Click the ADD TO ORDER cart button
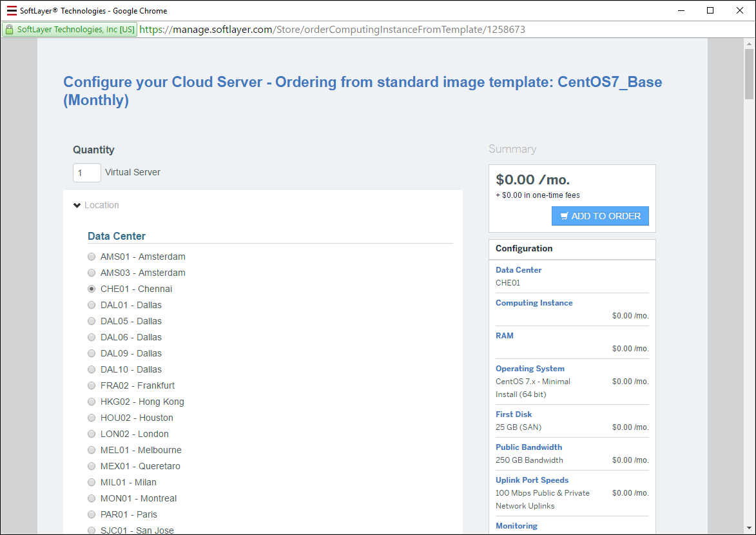756x535 pixels. [x=600, y=216]
